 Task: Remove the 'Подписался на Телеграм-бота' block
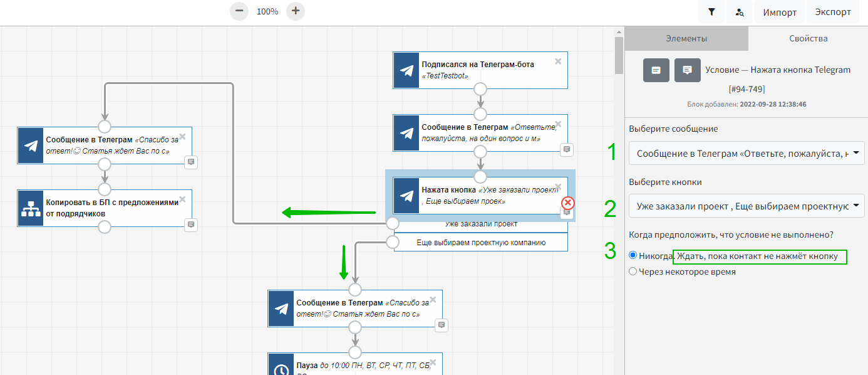click(x=558, y=61)
